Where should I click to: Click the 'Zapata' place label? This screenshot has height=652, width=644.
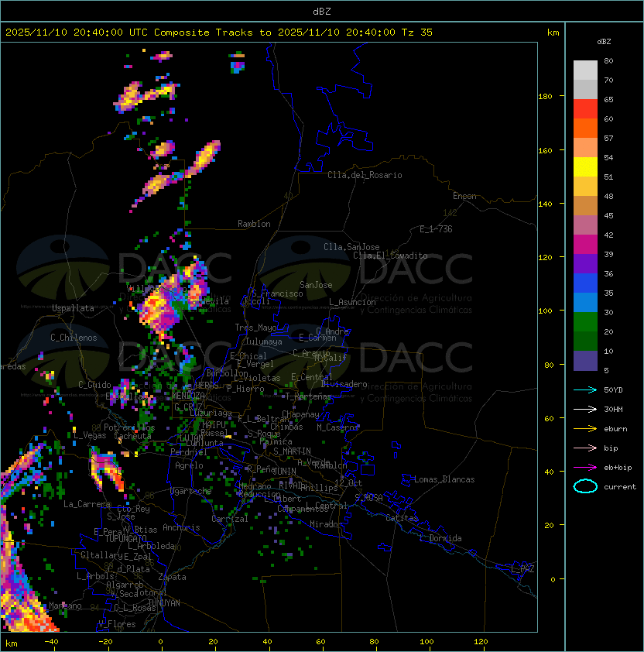pos(172,577)
